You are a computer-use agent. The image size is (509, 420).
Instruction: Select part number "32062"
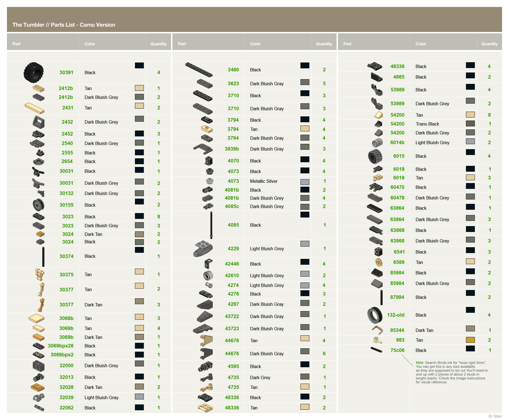point(66,408)
